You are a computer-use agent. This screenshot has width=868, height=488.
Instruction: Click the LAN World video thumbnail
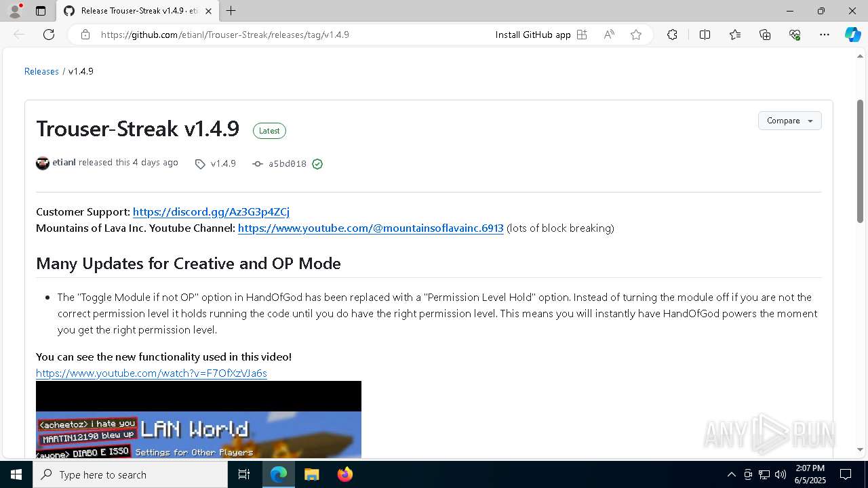tap(199, 420)
